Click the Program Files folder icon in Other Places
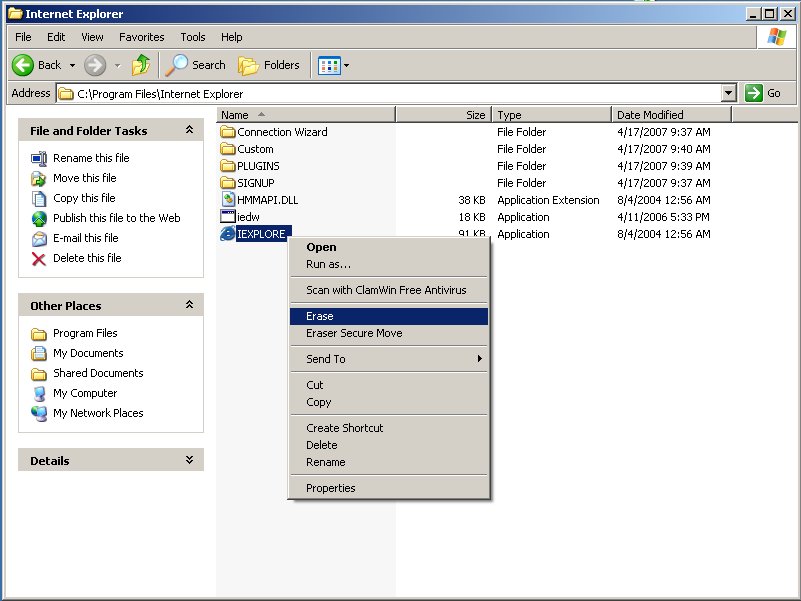 tap(39, 334)
